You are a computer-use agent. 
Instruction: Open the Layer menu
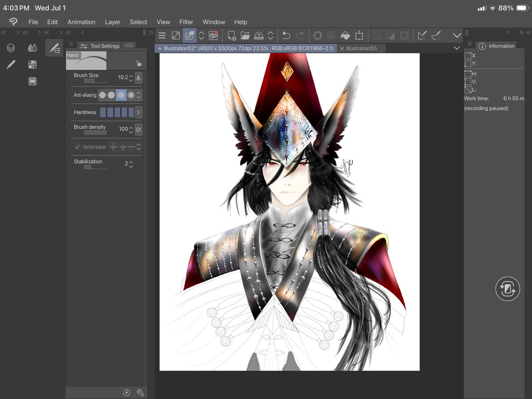click(113, 22)
